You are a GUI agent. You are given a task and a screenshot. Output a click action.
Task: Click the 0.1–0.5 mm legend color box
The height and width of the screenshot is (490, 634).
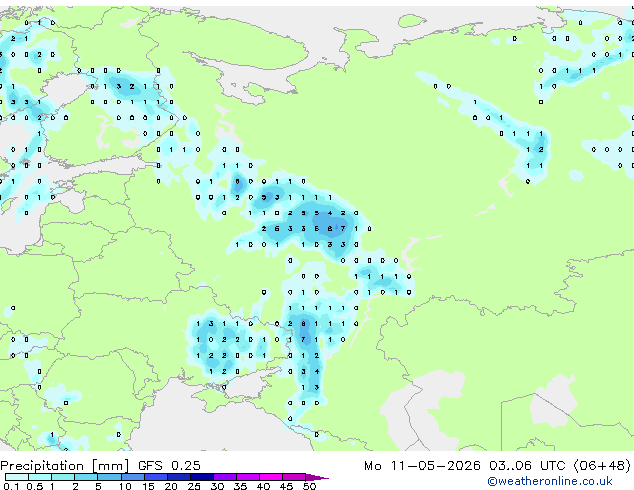point(17,477)
